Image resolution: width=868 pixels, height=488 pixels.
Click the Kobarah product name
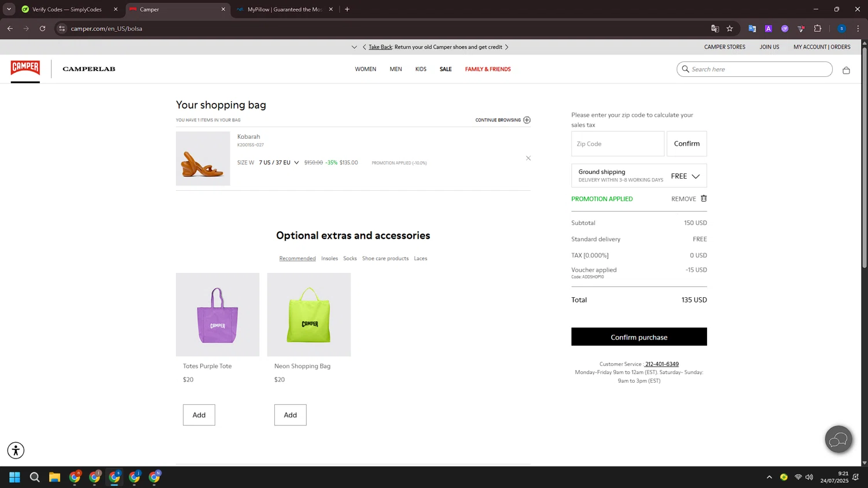[249, 136]
